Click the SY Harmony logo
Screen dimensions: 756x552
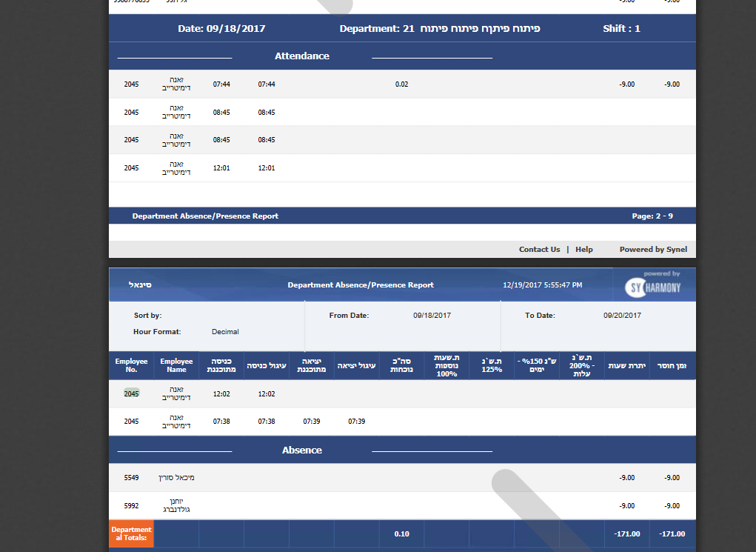653,287
